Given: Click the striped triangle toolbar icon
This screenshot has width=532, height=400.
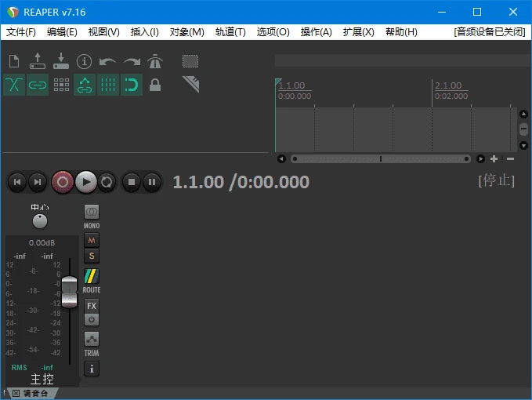Looking at the screenshot, I should 191,84.
